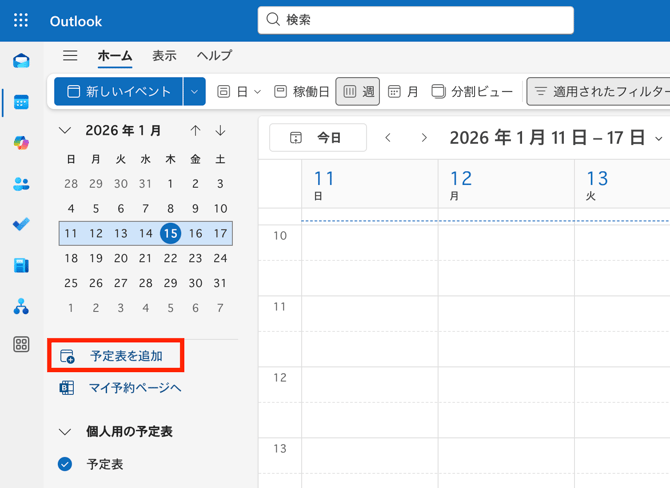
Task: Select January 31 in mini calendar
Action: pos(220,283)
